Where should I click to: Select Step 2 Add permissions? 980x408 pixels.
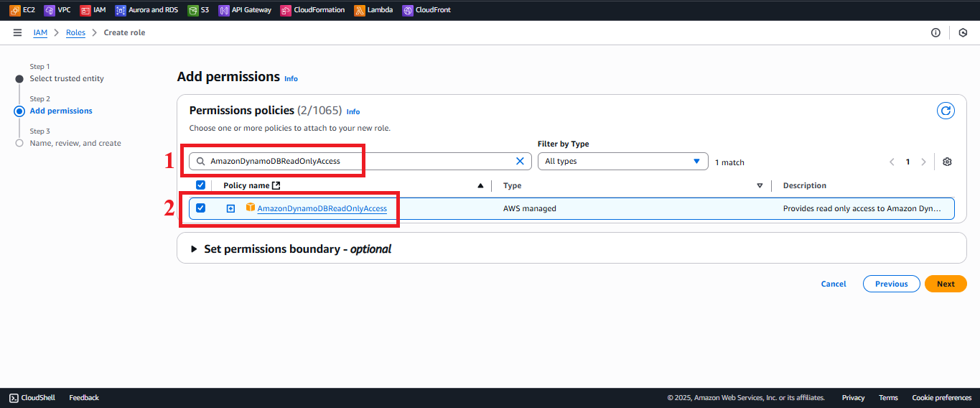pyautogui.click(x=61, y=111)
